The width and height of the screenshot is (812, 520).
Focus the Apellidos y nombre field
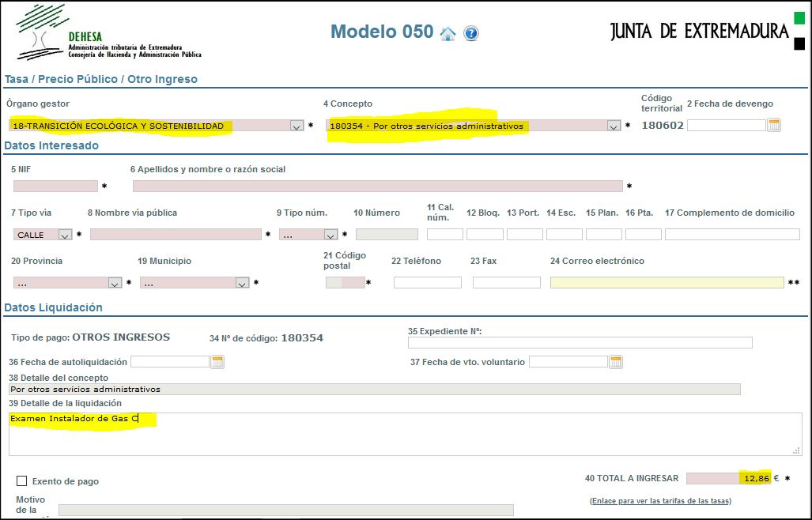377,187
